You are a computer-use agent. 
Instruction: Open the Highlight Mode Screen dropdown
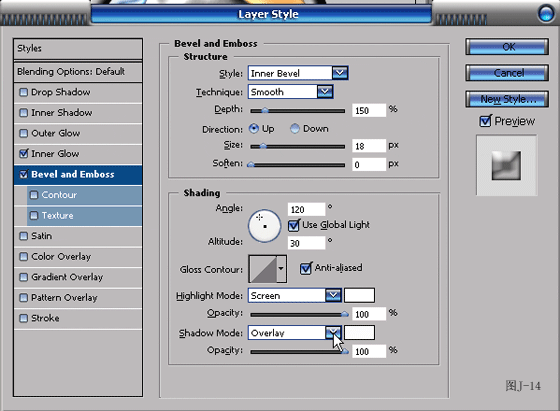click(x=295, y=296)
